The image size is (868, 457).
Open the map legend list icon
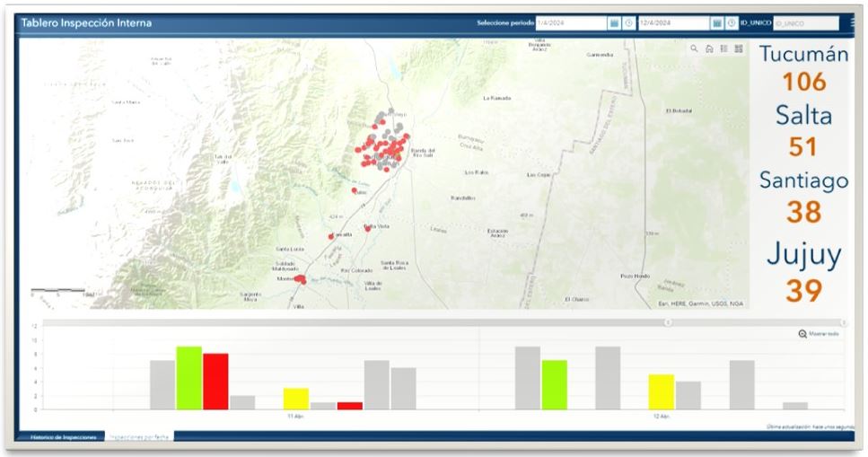(x=723, y=48)
